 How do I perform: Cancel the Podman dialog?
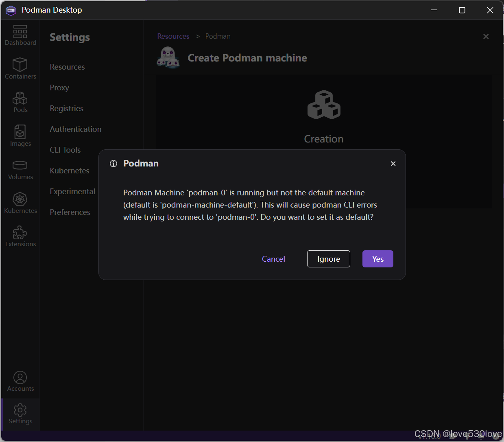(x=273, y=259)
